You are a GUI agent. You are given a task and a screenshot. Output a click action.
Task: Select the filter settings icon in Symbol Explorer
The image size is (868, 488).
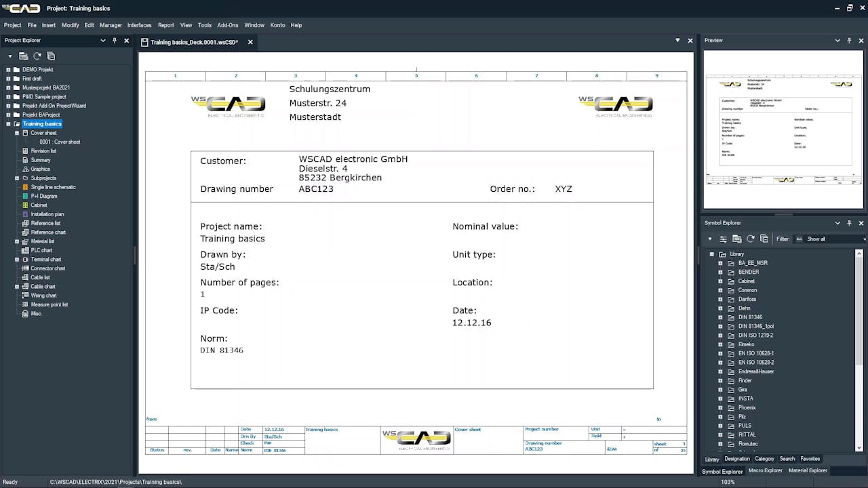pos(723,239)
